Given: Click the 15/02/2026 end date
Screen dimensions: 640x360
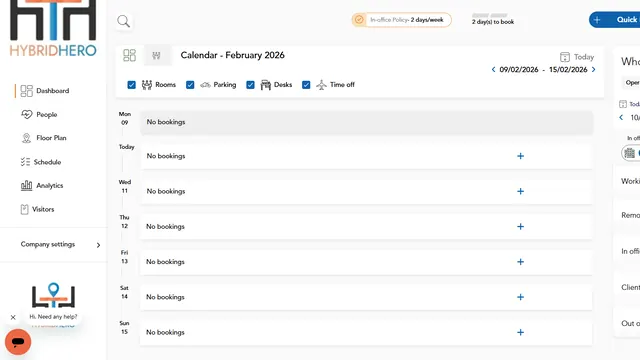Looking at the screenshot, I should coord(568,70).
